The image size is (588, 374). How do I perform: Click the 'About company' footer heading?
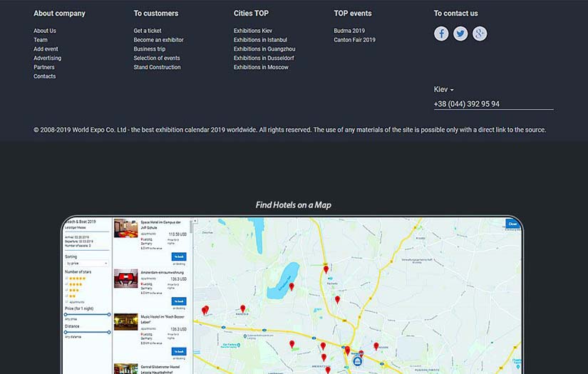59,14
